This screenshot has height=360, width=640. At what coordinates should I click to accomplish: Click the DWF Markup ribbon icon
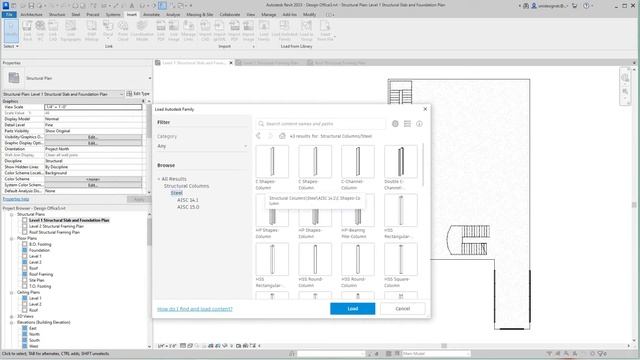[91, 31]
